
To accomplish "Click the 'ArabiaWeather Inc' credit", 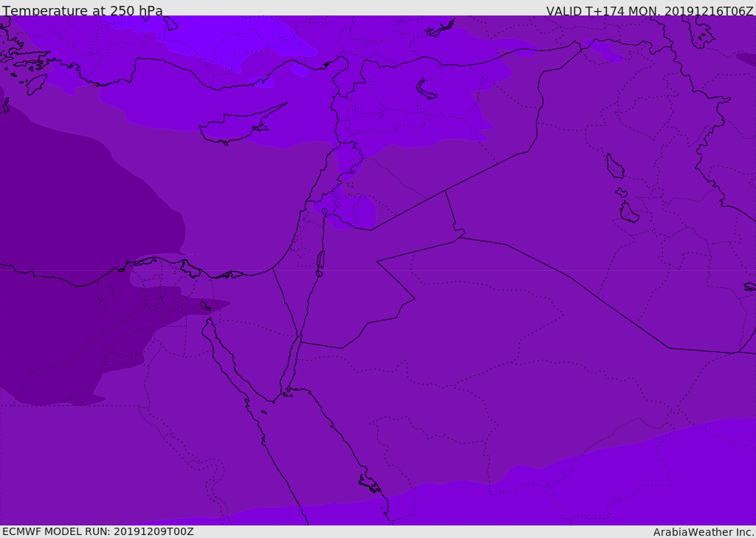I will pos(704,532).
